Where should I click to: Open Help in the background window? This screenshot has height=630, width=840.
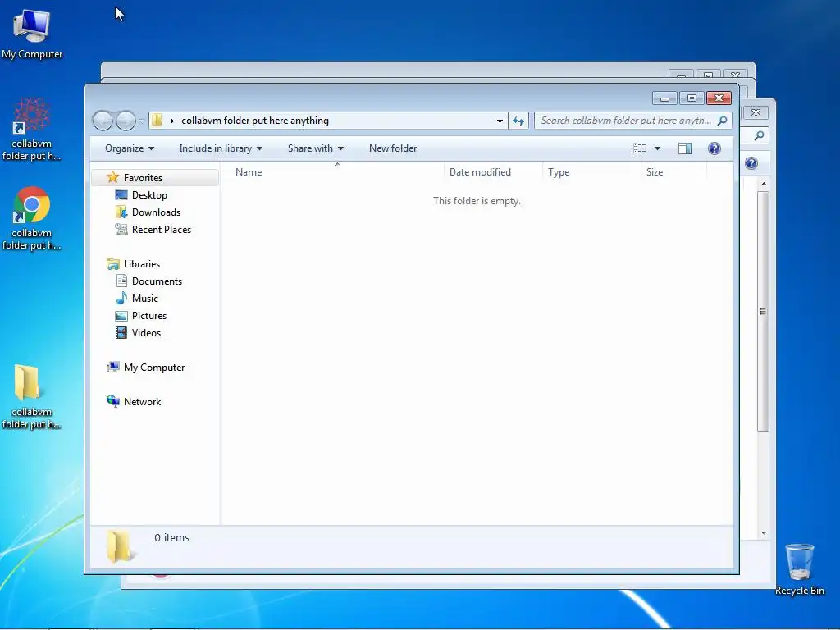[x=751, y=163]
